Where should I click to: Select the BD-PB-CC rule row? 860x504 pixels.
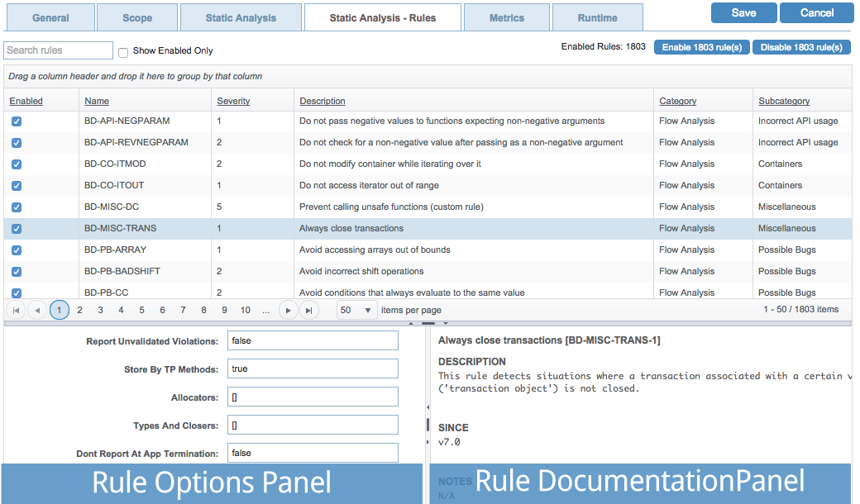tap(428, 292)
